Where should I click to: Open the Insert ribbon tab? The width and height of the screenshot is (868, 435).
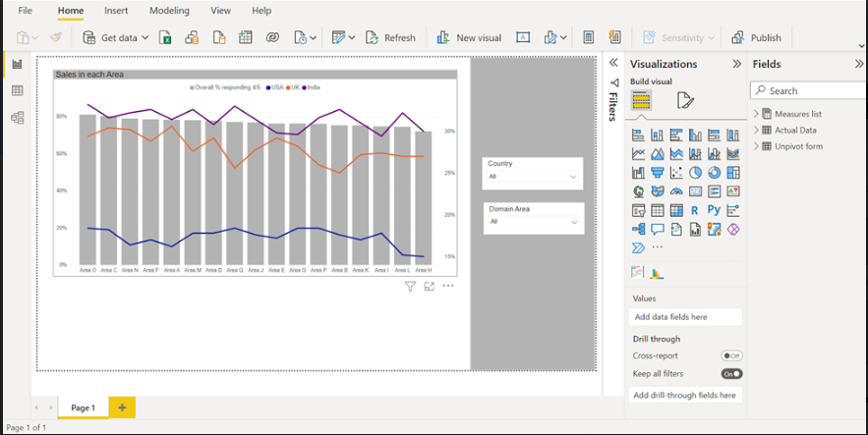point(116,11)
